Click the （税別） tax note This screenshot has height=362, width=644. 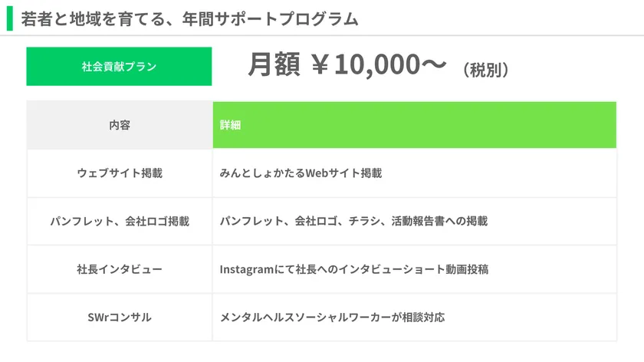point(485,70)
